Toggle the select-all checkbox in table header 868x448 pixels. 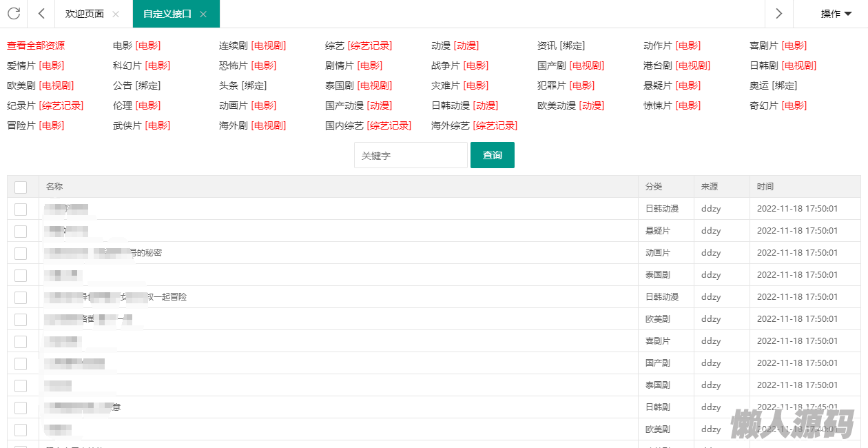(x=21, y=187)
